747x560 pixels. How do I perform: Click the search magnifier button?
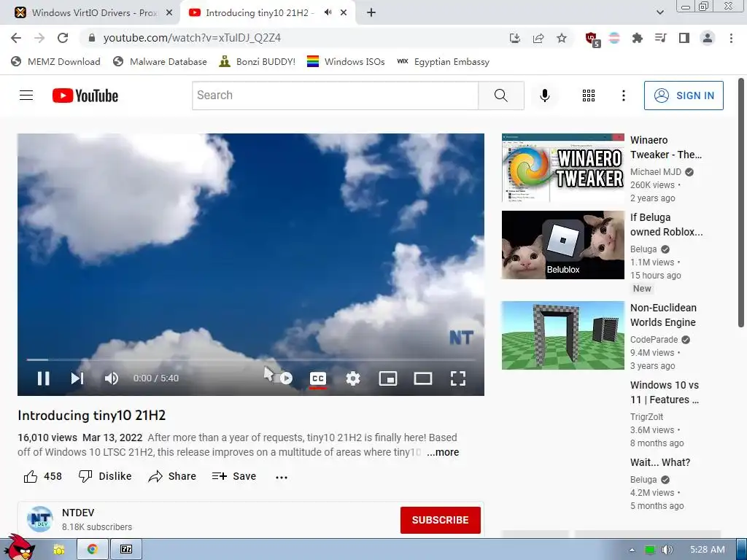click(x=500, y=96)
